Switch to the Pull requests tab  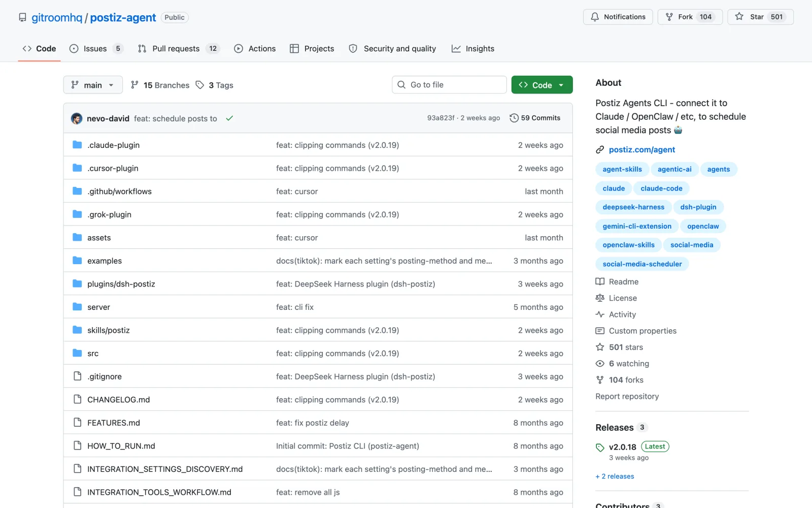(179, 49)
